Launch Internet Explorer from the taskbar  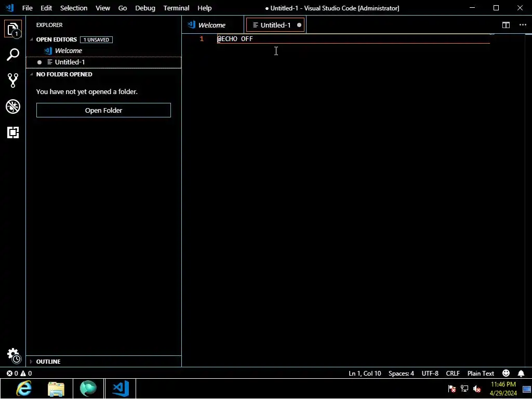click(24, 389)
